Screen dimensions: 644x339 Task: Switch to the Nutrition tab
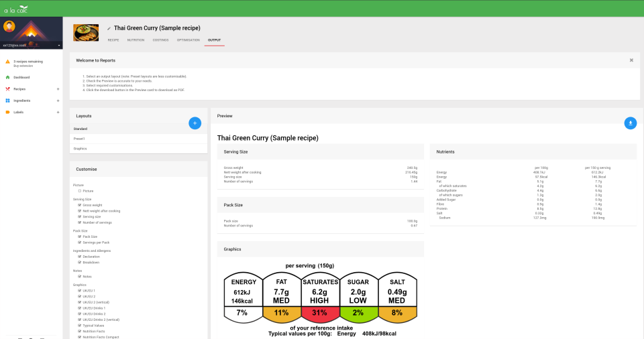click(x=136, y=40)
